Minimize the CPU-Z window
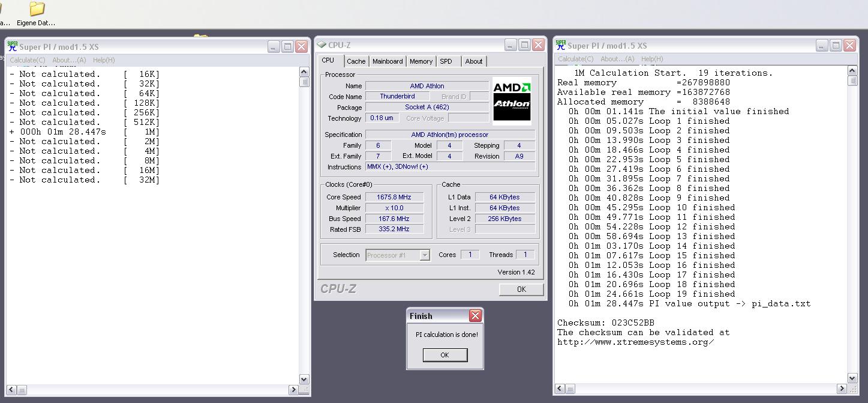This screenshot has width=868, height=403. [x=510, y=45]
